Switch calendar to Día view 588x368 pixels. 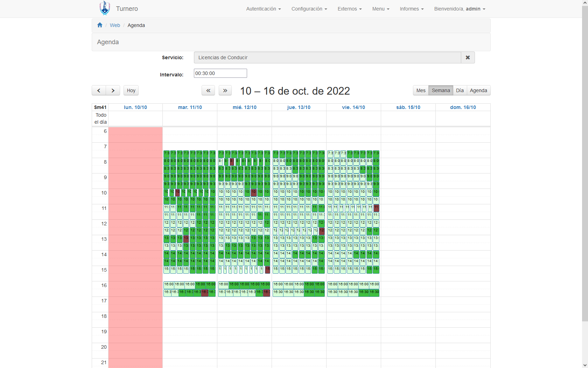pos(460,90)
